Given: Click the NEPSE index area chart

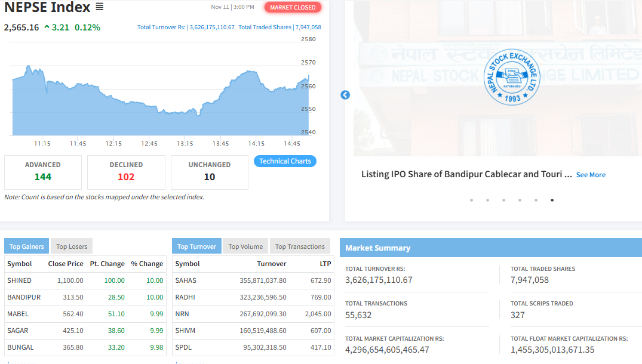Looking at the screenshot, I should [160, 104].
